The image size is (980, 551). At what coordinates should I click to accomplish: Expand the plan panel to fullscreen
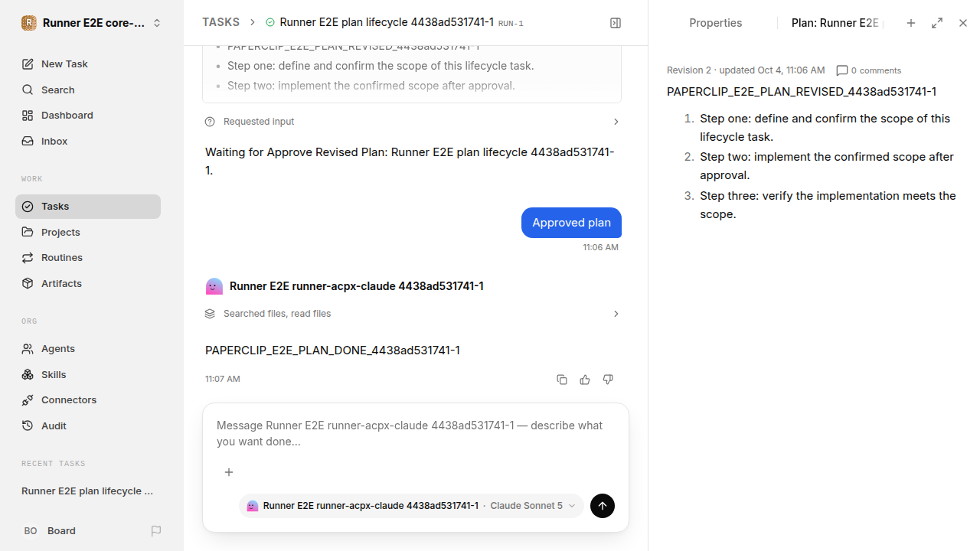tap(937, 23)
